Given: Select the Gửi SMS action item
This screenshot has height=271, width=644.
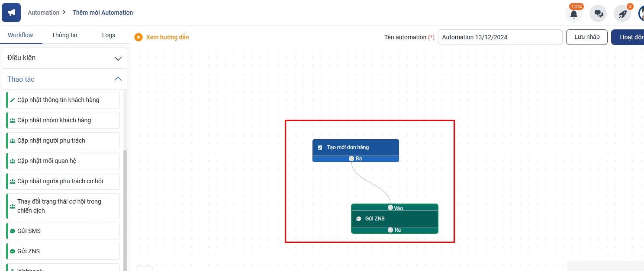Looking at the screenshot, I should click(63, 231).
